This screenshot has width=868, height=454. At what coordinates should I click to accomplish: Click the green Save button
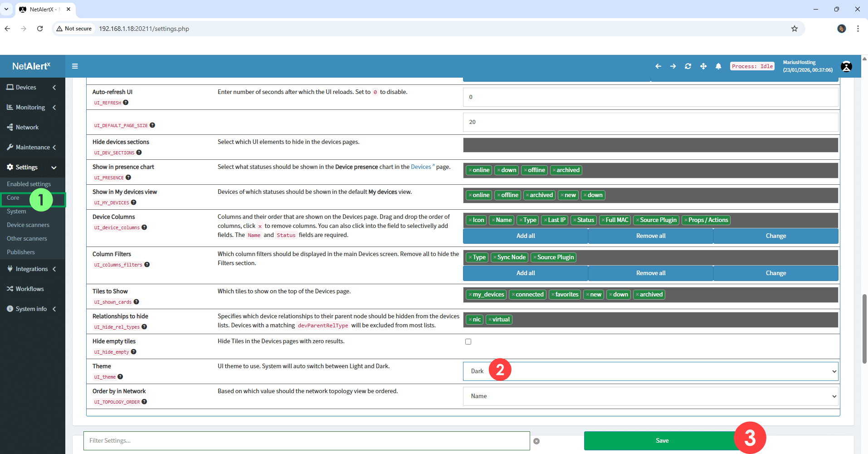662,440
